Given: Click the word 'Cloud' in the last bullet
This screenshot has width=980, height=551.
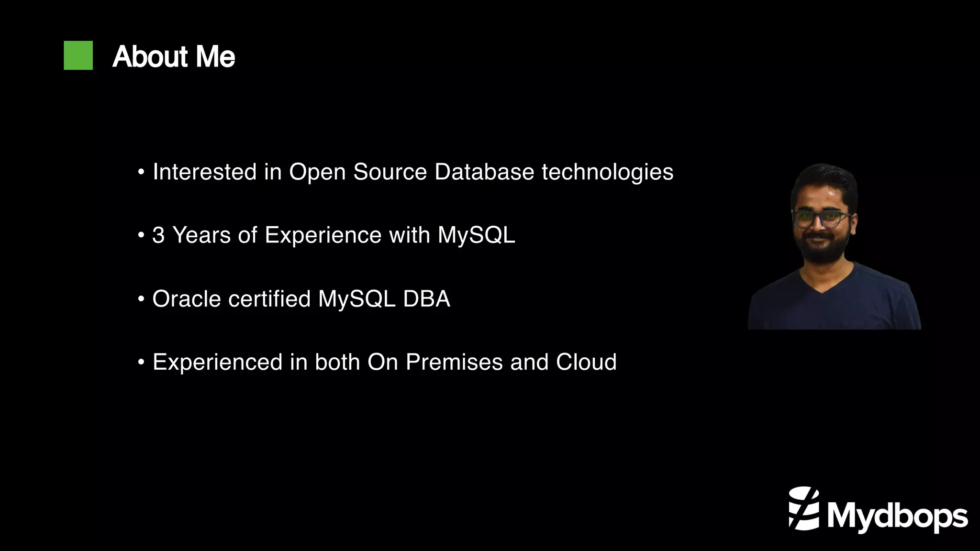Looking at the screenshot, I should pyautogui.click(x=586, y=362).
